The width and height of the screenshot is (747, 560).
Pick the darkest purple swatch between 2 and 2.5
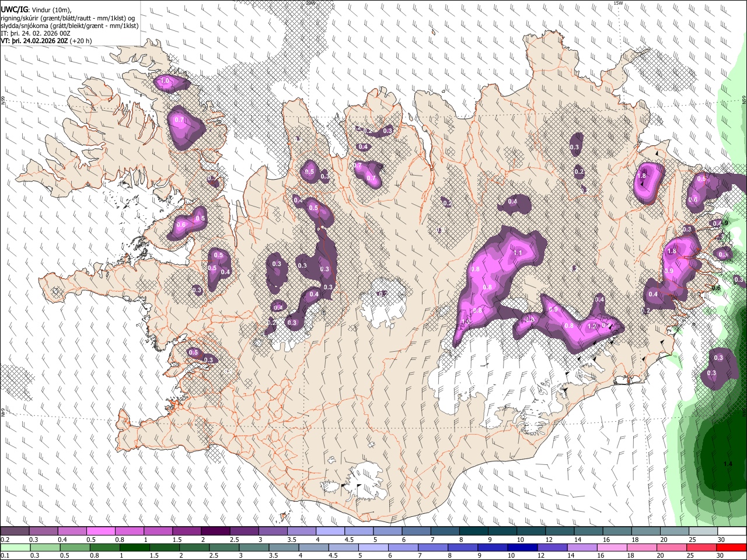(x=215, y=531)
